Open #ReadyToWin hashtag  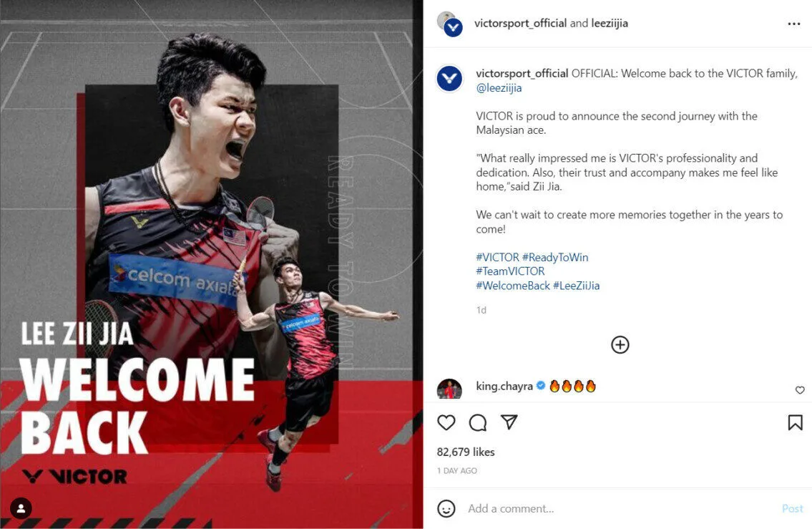coord(555,257)
